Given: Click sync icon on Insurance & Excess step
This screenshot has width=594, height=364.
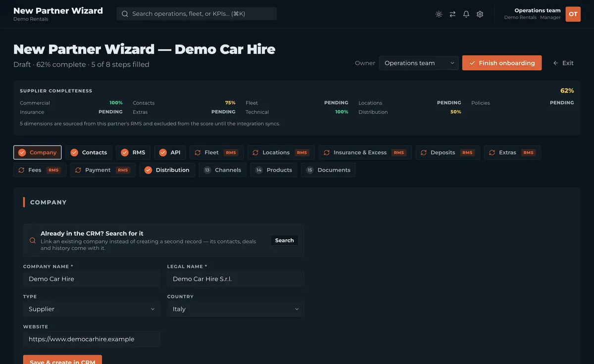Looking at the screenshot, I should (x=327, y=152).
